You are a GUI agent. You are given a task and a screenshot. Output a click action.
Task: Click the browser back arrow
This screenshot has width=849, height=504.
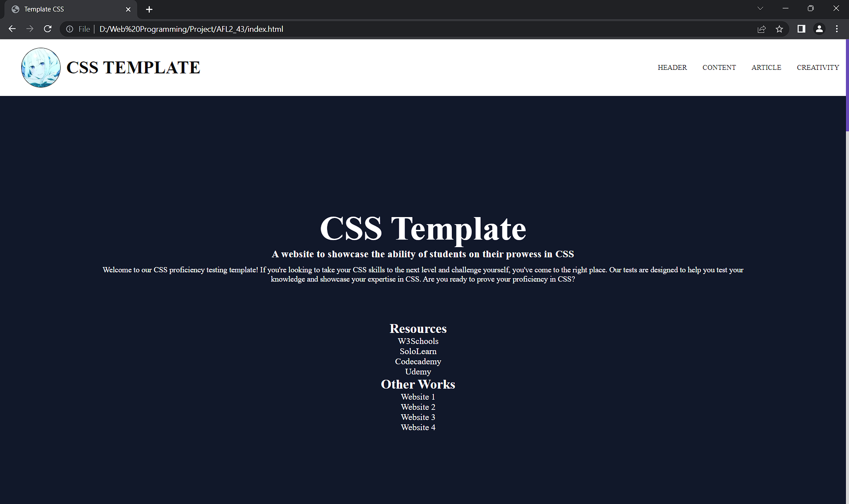(x=12, y=29)
